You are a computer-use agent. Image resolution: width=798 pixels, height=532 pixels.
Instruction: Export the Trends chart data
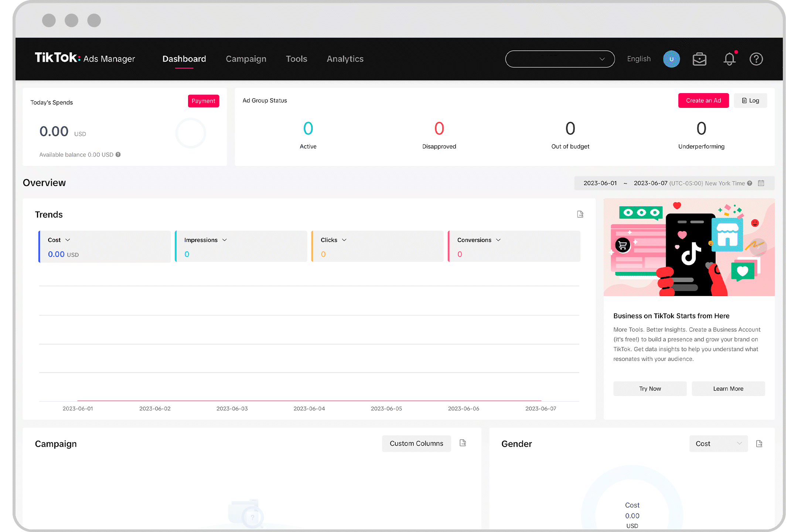[x=580, y=214]
